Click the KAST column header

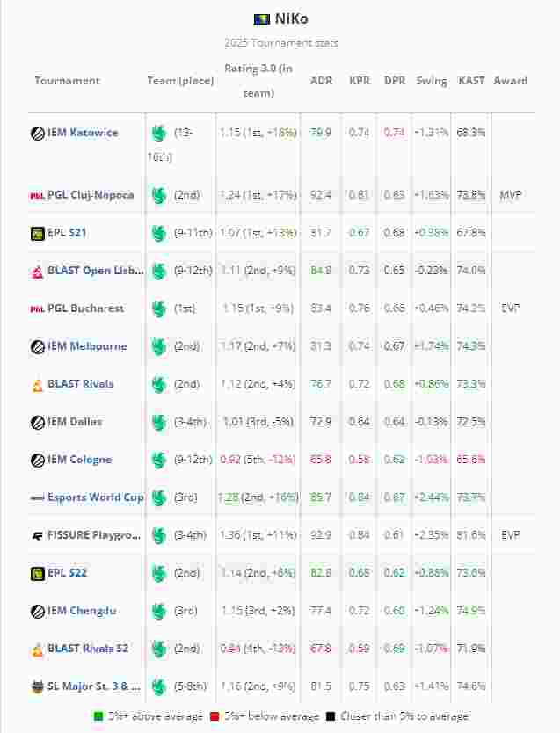[471, 80]
